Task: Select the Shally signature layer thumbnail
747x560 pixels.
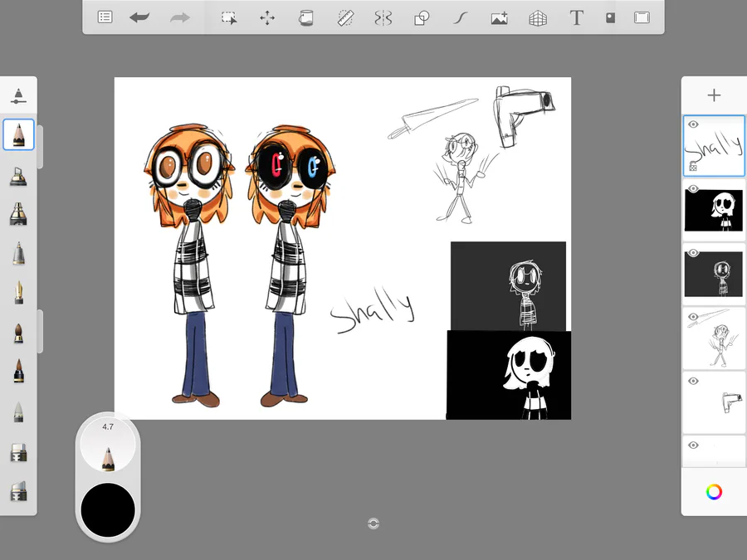Action: (714, 146)
